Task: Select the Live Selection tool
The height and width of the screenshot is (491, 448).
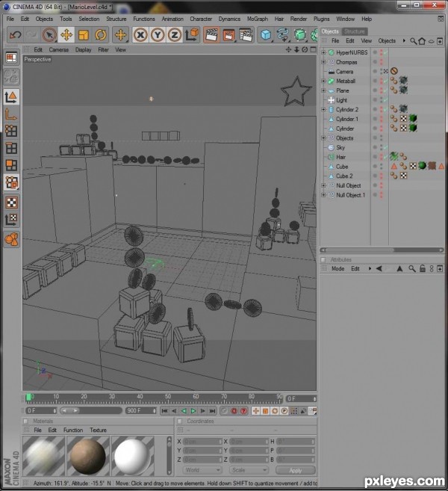Action: point(49,35)
